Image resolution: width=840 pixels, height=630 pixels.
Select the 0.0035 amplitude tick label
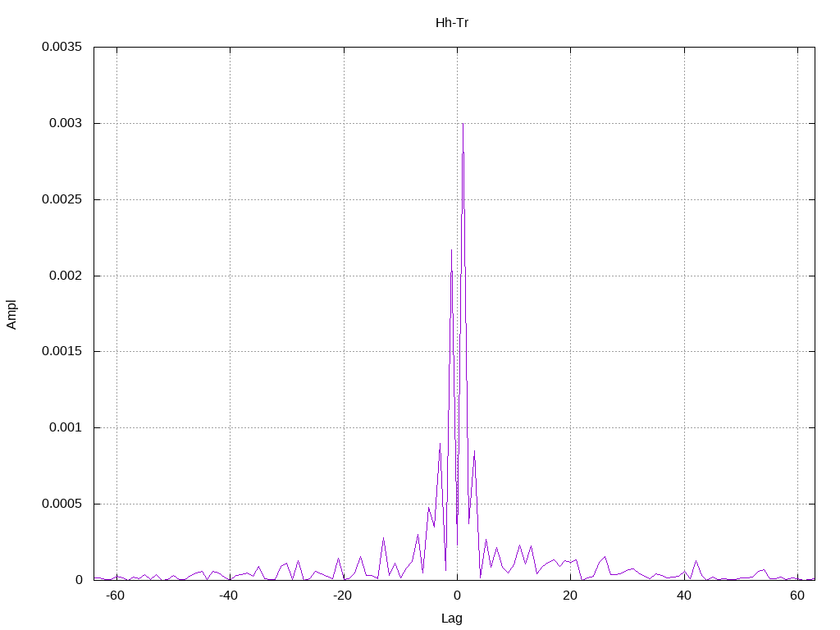pyautogui.click(x=62, y=47)
